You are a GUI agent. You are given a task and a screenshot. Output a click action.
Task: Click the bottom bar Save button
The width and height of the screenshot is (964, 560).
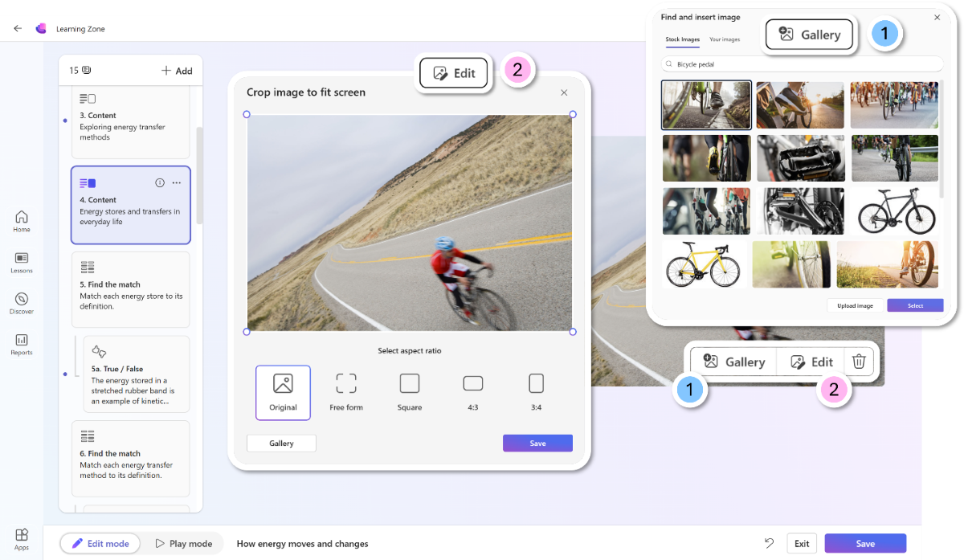click(x=865, y=544)
